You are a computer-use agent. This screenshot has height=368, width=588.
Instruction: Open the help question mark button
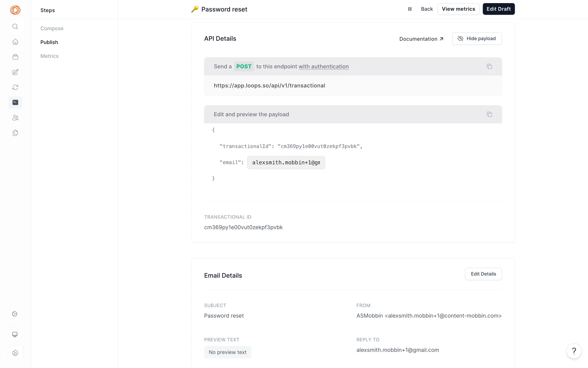coord(574,351)
